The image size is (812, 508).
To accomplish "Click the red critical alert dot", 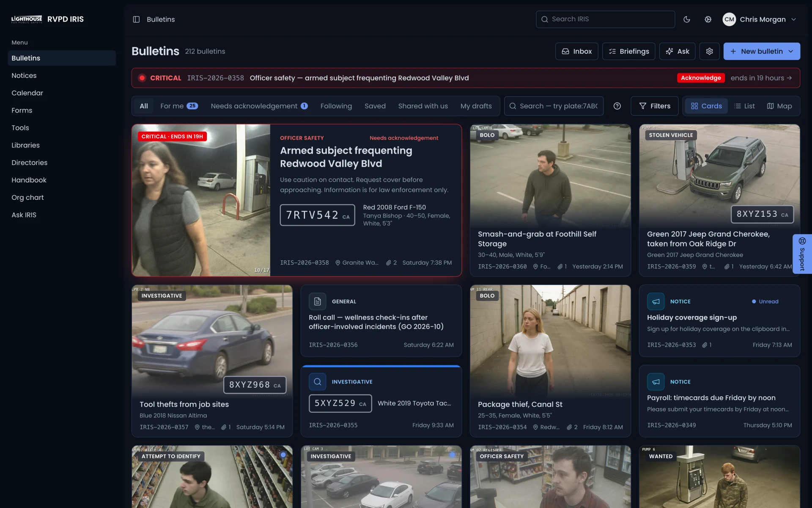I will (142, 78).
